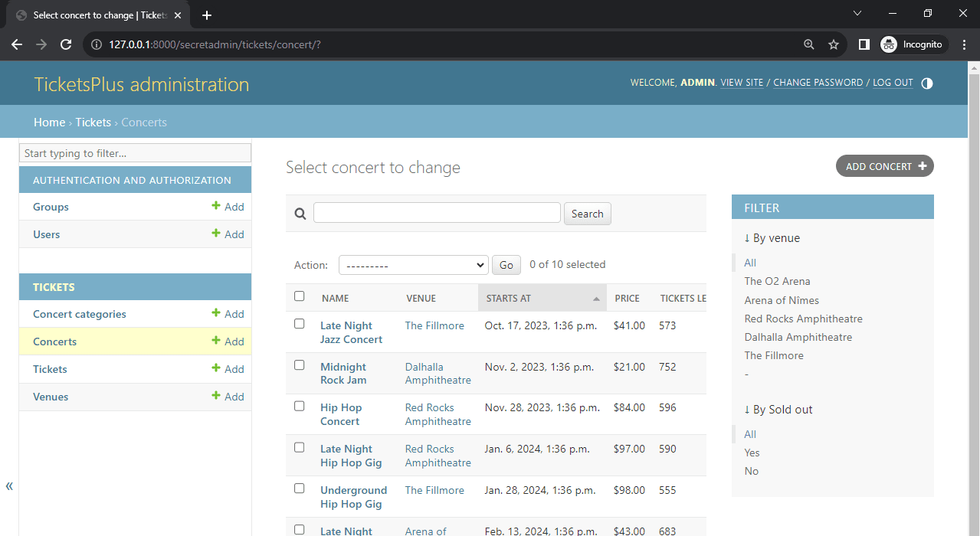
Task: Click the Start typing to filter field
Action: click(135, 152)
